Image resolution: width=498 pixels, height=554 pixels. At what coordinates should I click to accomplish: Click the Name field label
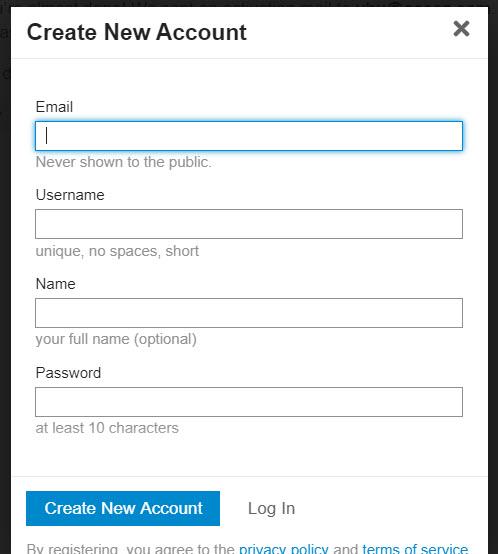tap(55, 284)
